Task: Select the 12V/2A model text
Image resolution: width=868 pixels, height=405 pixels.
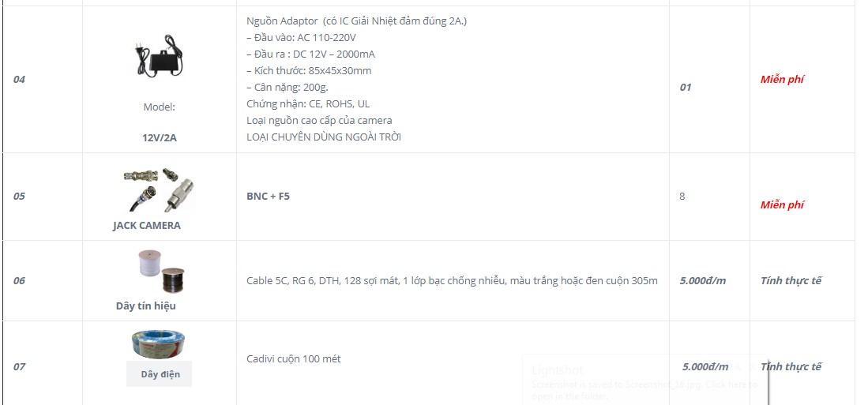Action: (x=160, y=138)
